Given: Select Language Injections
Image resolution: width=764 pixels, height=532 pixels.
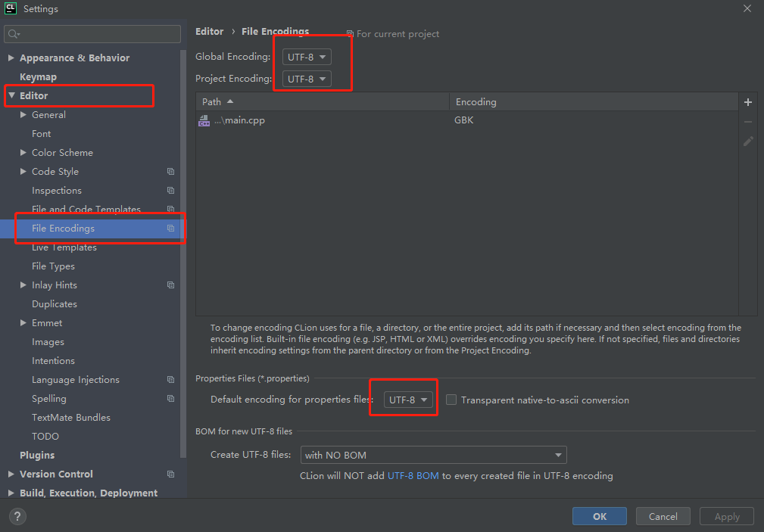Looking at the screenshot, I should tap(76, 379).
